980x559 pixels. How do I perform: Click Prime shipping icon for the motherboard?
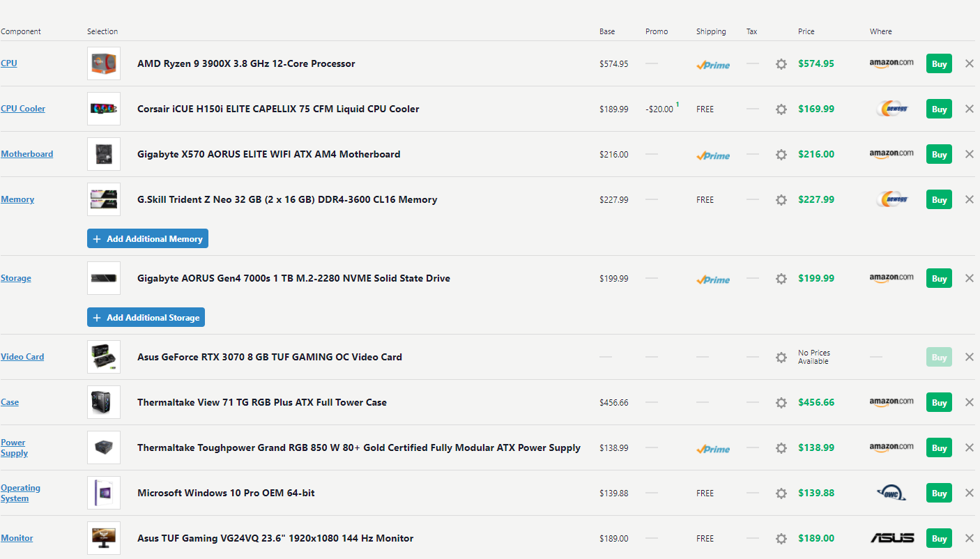(713, 155)
